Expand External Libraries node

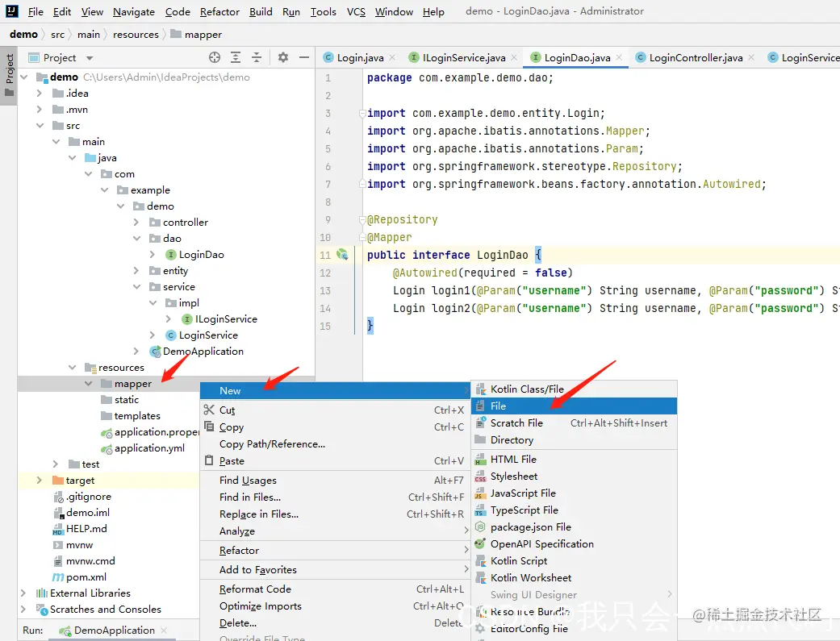coord(23,593)
